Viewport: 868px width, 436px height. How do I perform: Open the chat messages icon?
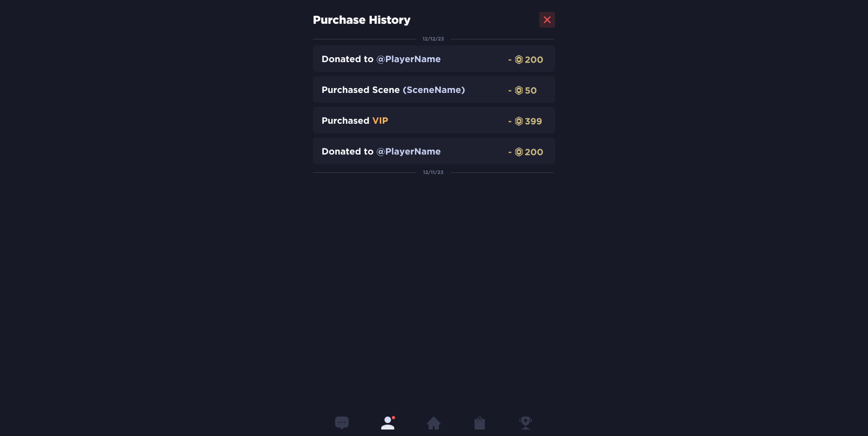342,422
